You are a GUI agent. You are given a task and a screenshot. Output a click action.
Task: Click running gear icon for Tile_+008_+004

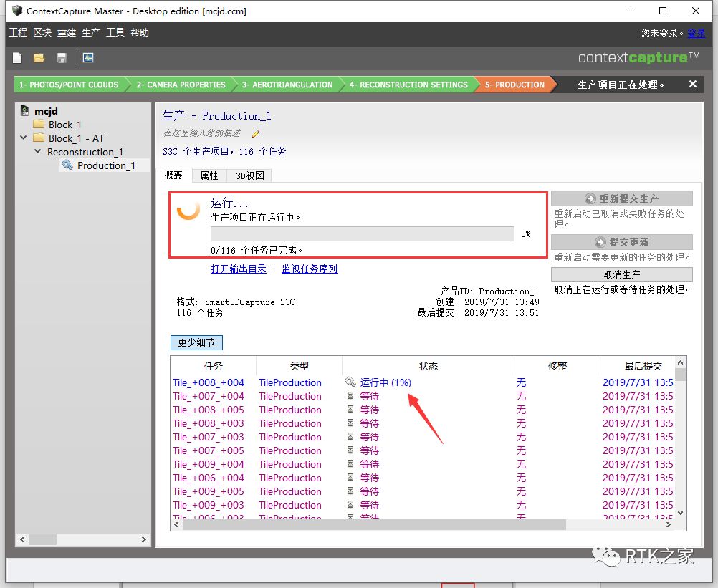tap(350, 382)
